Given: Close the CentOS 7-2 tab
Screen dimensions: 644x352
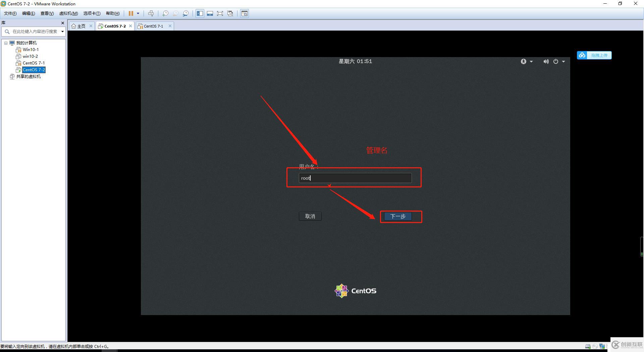Looking at the screenshot, I should pyautogui.click(x=130, y=26).
